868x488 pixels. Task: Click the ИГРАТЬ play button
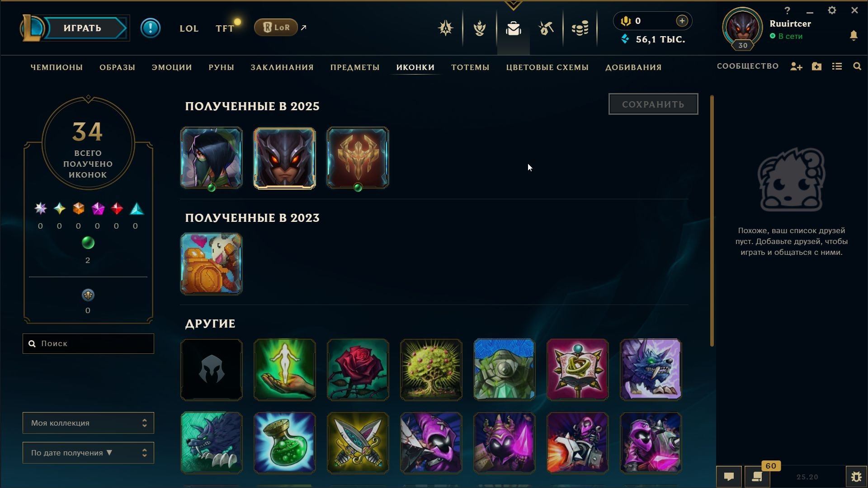click(83, 28)
